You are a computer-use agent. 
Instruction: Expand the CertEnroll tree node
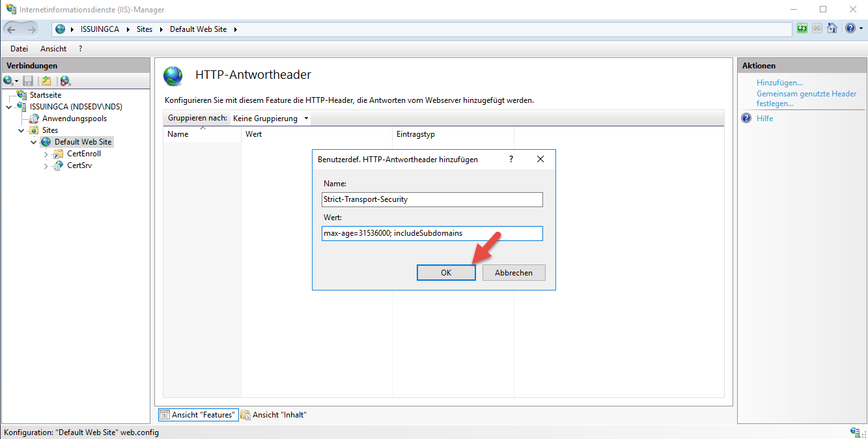point(46,154)
